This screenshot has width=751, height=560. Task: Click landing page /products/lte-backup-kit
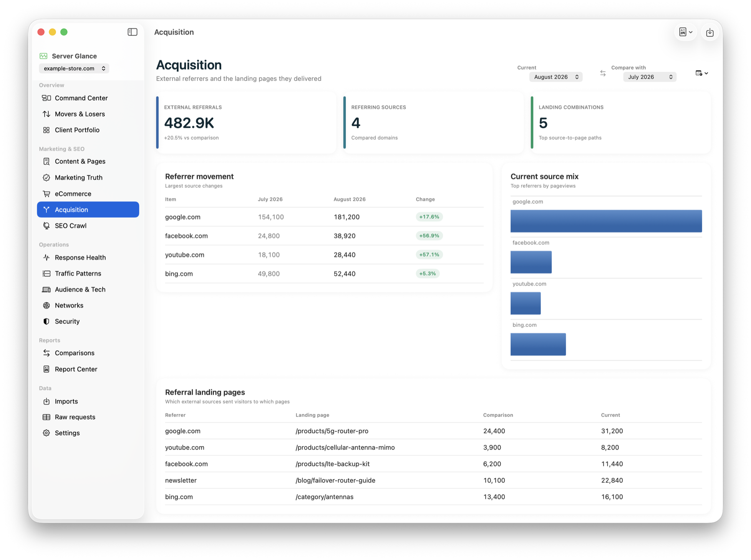point(333,464)
